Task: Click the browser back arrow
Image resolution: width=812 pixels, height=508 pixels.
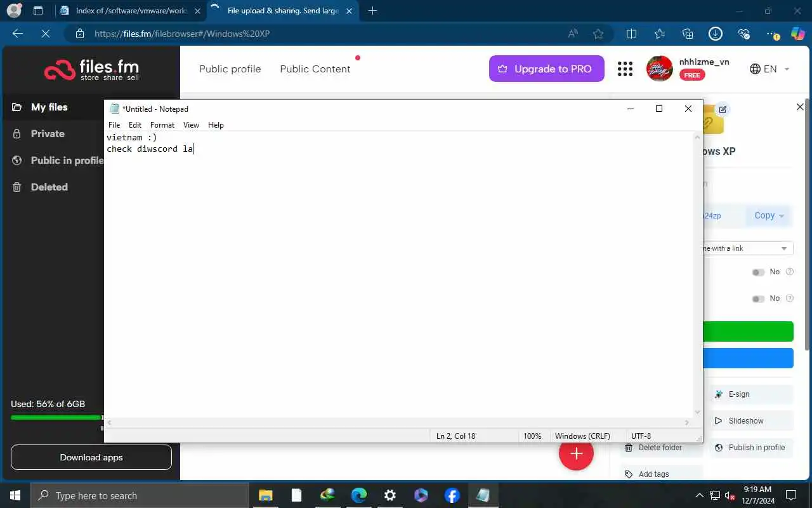Action: tap(18, 34)
